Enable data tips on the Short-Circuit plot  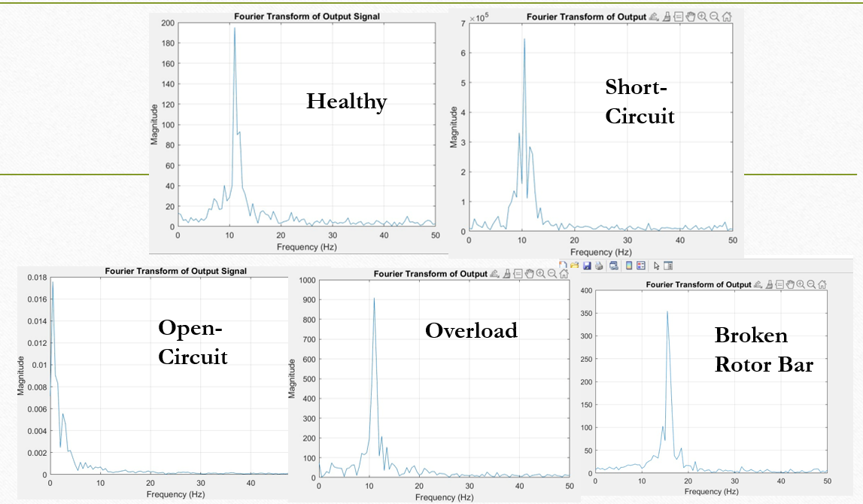tap(679, 17)
